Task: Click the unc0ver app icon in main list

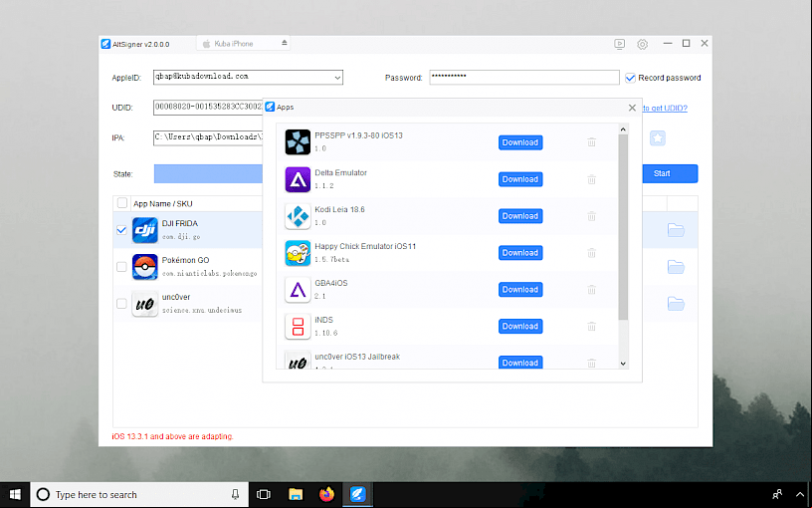Action: coord(145,304)
